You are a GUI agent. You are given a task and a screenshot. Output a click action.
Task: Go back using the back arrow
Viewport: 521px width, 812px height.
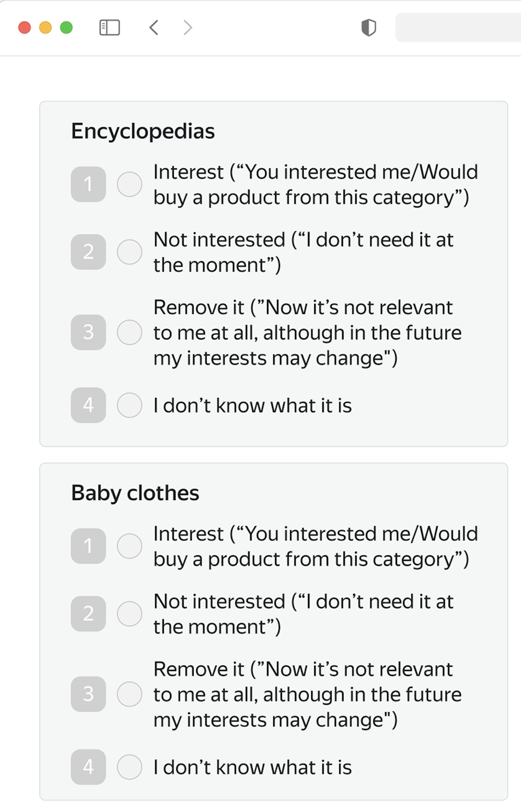coord(154,27)
